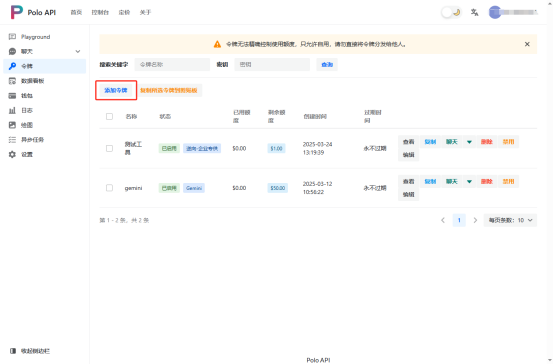Focus the 令牌名称 search input
Viewport: 554px width, 364px height.
tap(172, 64)
